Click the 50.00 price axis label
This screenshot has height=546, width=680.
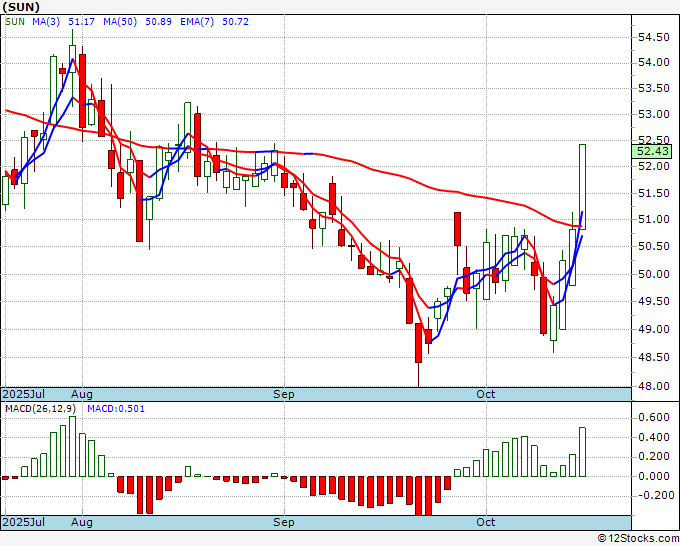tap(654, 274)
